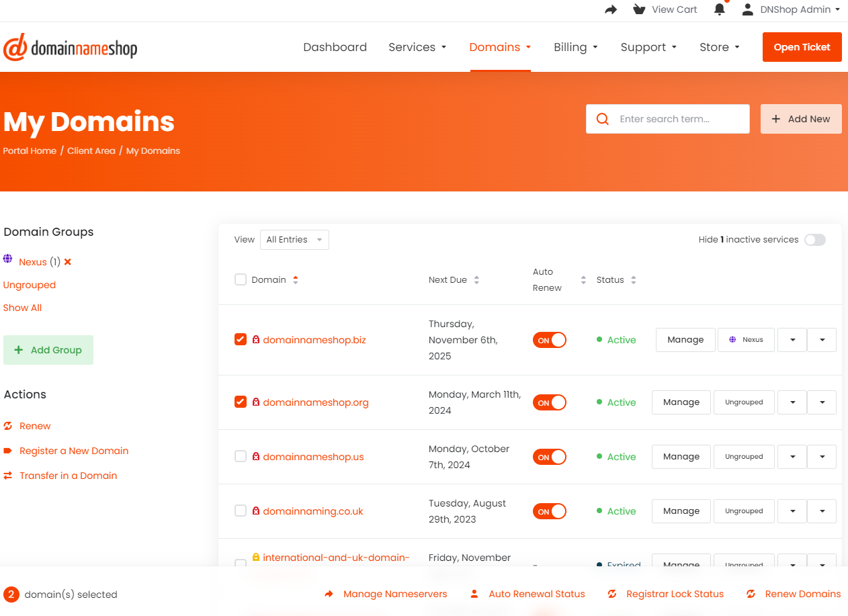Open the Support menu
This screenshot has width=848, height=616.
point(648,47)
